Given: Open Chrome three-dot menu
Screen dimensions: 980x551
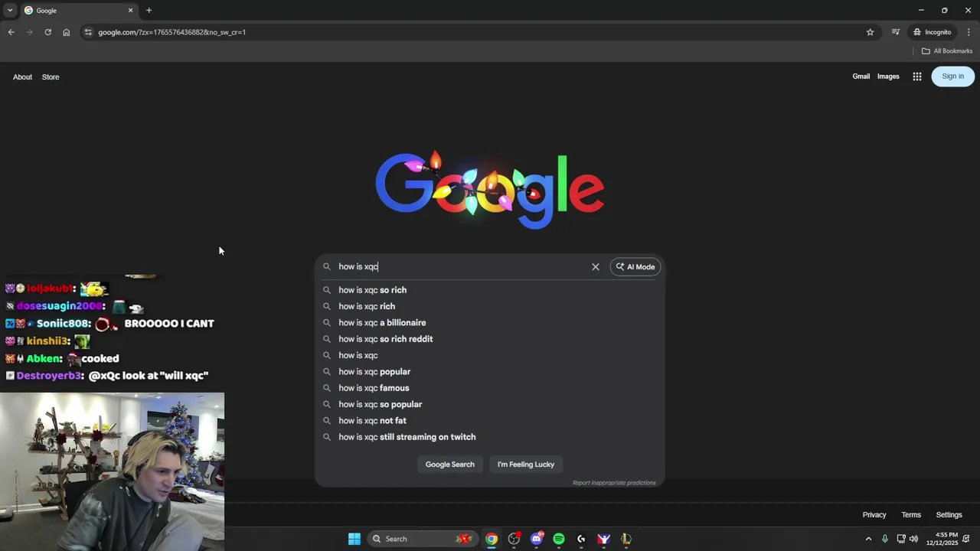Looking at the screenshot, I should pos(969,32).
